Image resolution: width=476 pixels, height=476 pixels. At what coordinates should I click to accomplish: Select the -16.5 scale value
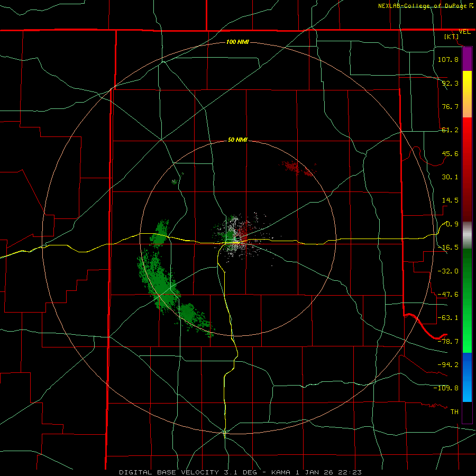coord(448,248)
